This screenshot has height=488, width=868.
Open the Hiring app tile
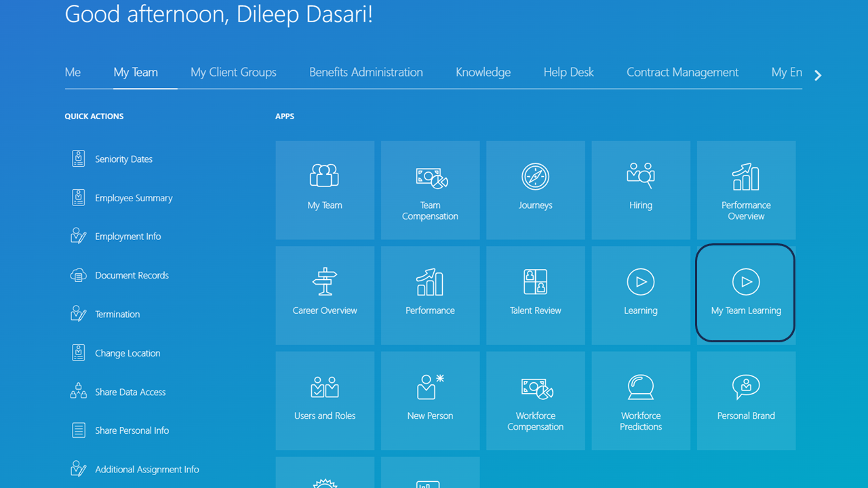tap(640, 190)
